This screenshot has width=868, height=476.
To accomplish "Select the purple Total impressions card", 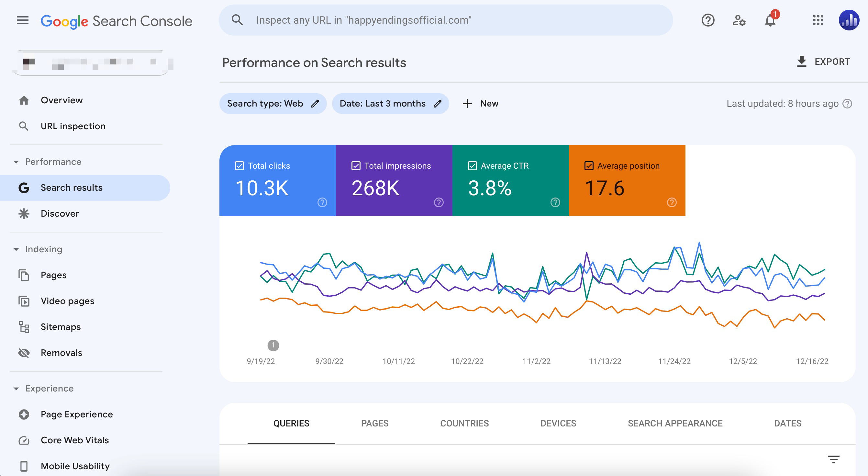I will [x=394, y=180].
